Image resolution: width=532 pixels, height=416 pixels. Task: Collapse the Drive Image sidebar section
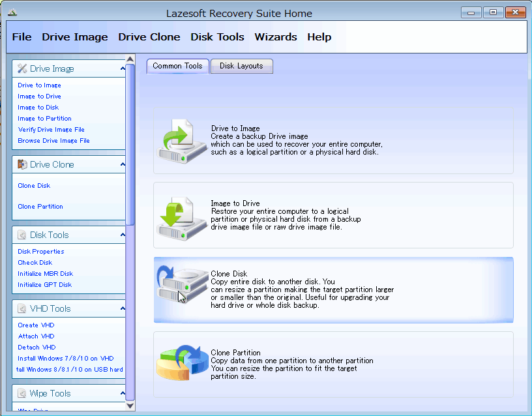click(123, 68)
